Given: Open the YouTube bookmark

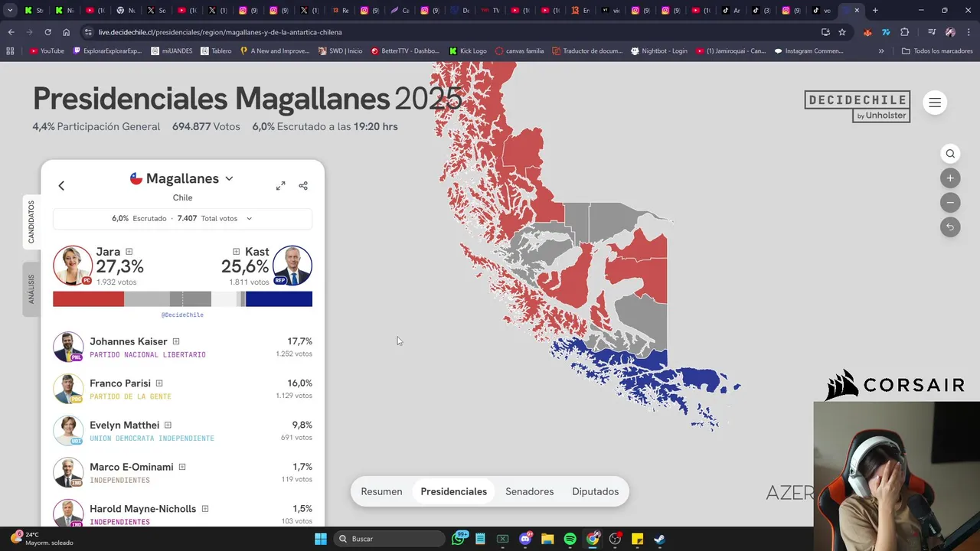Looking at the screenshot, I should click(x=47, y=51).
